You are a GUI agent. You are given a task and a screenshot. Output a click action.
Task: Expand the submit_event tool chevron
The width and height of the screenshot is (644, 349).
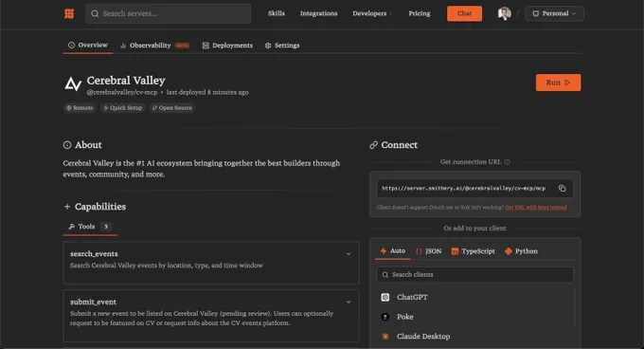point(349,303)
